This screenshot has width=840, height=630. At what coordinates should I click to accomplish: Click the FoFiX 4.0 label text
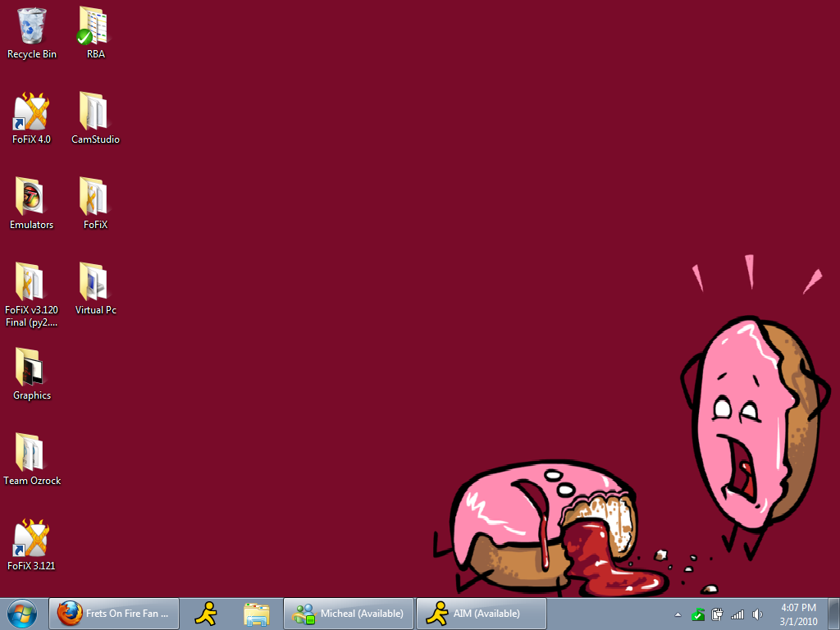(x=31, y=139)
